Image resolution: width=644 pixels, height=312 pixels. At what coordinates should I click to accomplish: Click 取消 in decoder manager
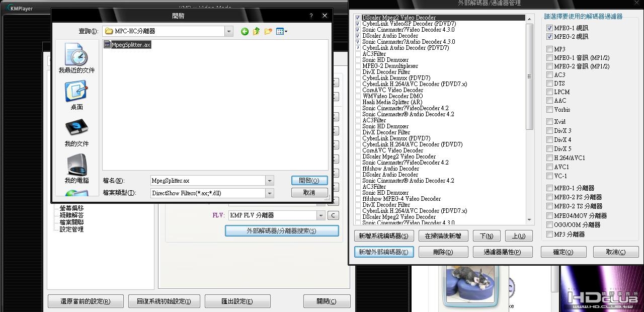[616, 252]
